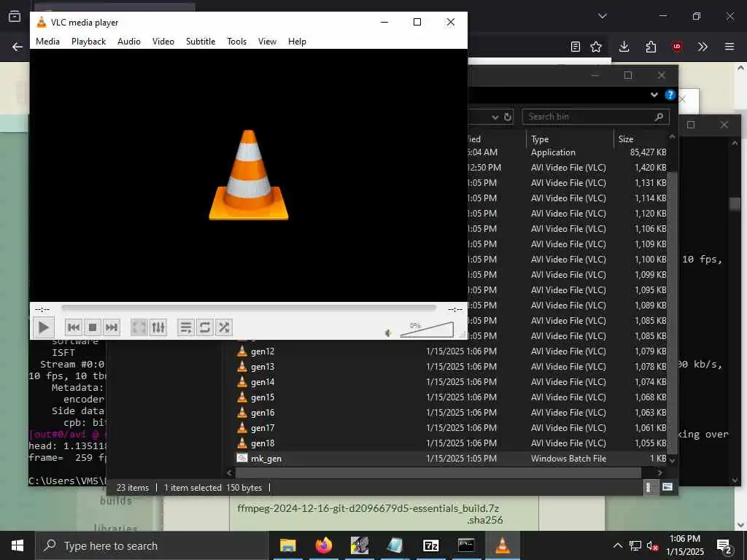Screen dimensions: 747x560
Task: Open the Media menu in VLC
Action: [x=47, y=42]
